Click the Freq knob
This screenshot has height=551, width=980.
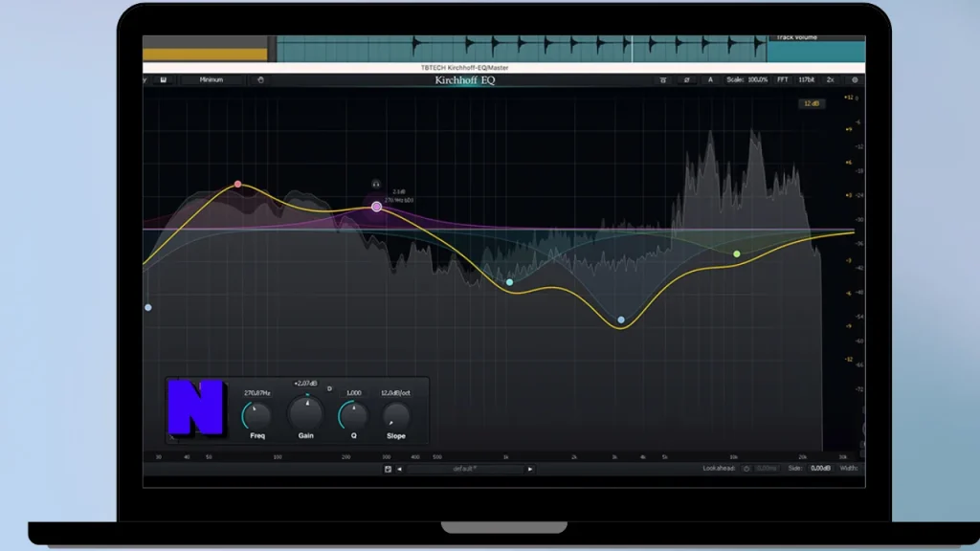tap(256, 415)
